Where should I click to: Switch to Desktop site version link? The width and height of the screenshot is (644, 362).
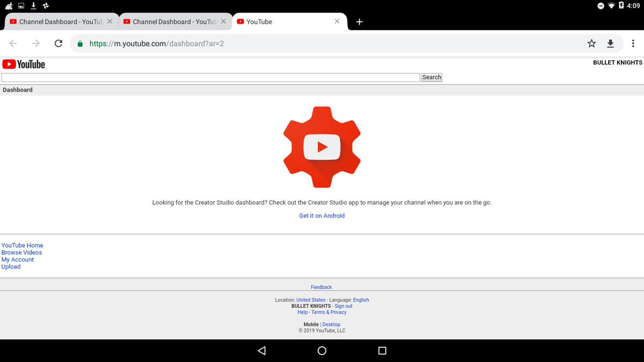point(331,324)
